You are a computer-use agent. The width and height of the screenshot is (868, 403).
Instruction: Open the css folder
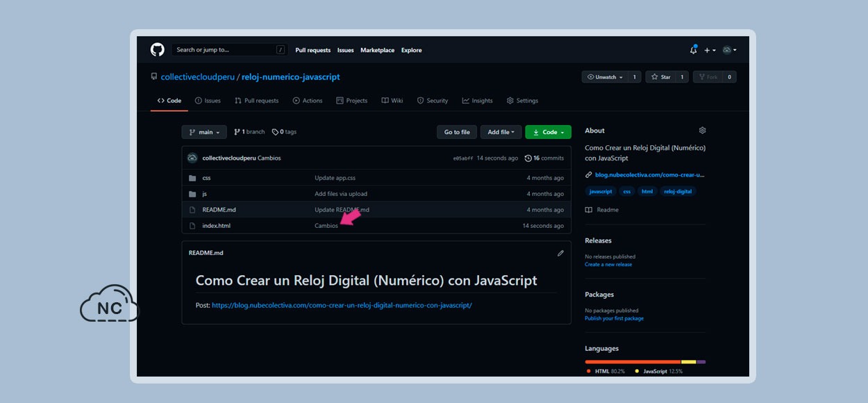206,178
